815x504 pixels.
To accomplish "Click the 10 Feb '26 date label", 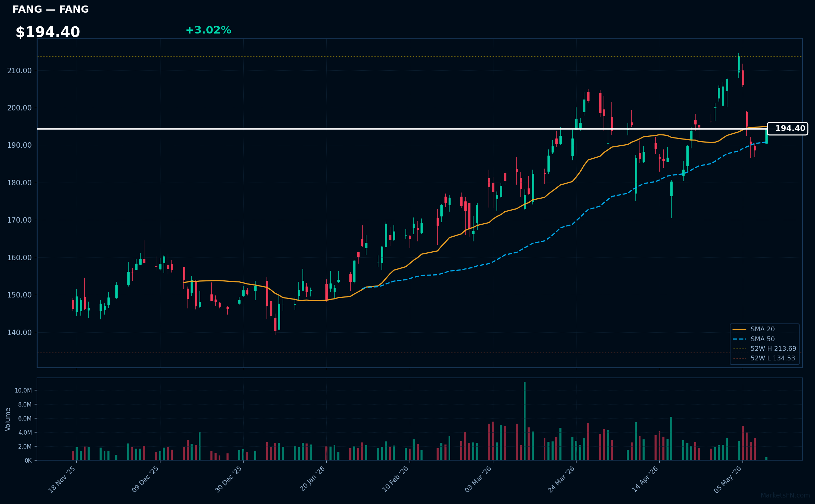I will [396, 479].
